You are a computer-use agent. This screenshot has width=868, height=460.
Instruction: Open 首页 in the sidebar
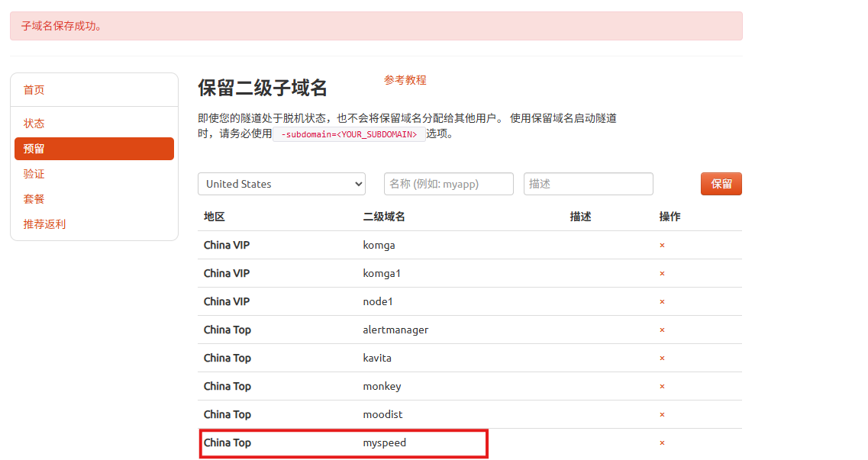pos(34,90)
